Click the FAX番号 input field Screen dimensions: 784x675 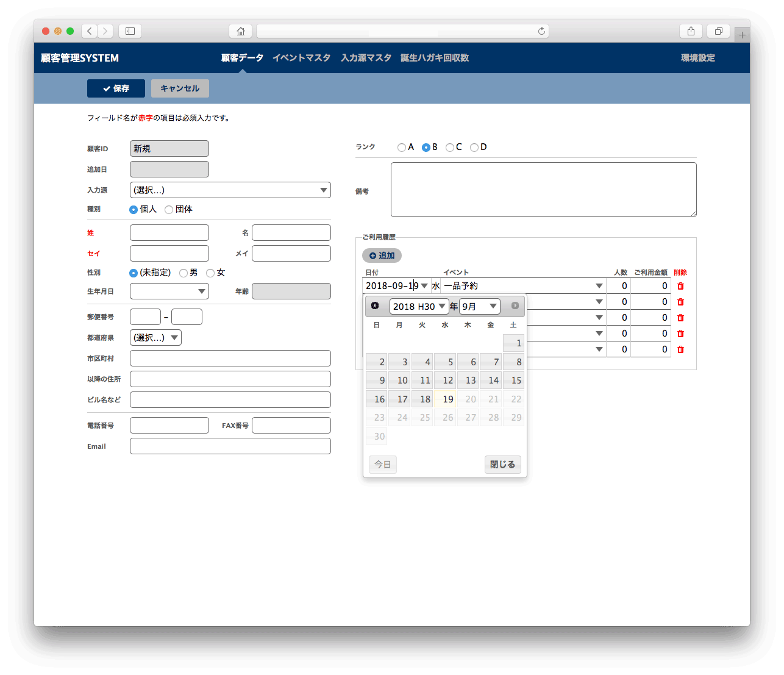click(291, 425)
